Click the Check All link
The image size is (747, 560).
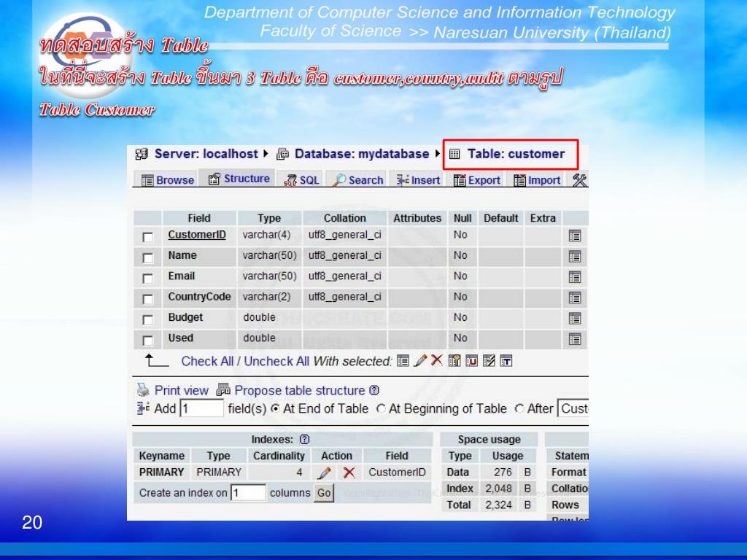pyautogui.click(x=207, y=361)
